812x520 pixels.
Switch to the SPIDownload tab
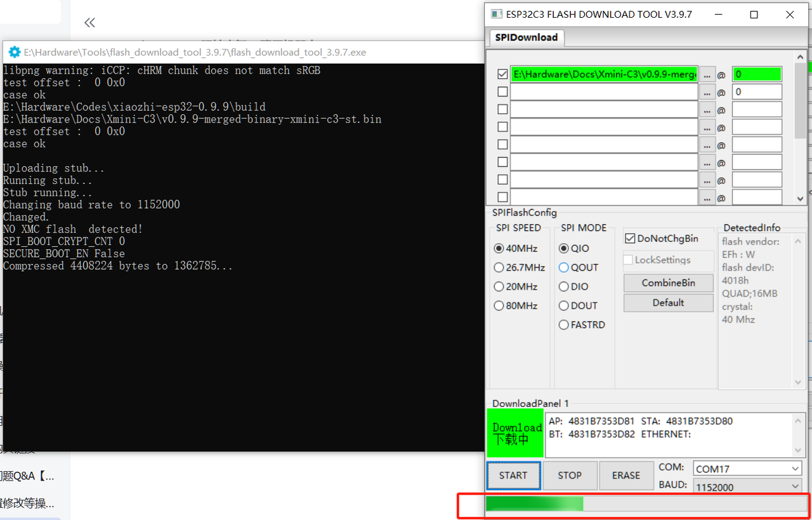(x=526, y=37)
